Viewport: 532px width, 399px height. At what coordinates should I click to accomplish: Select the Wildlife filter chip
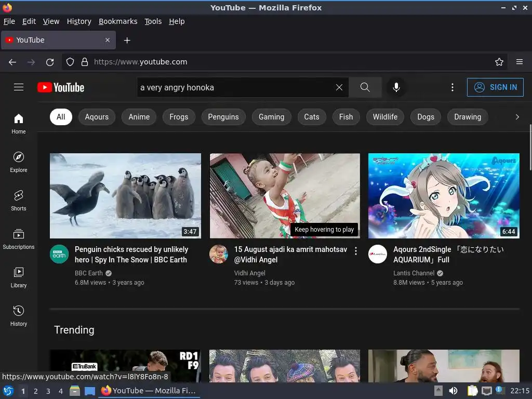[385, 117]
